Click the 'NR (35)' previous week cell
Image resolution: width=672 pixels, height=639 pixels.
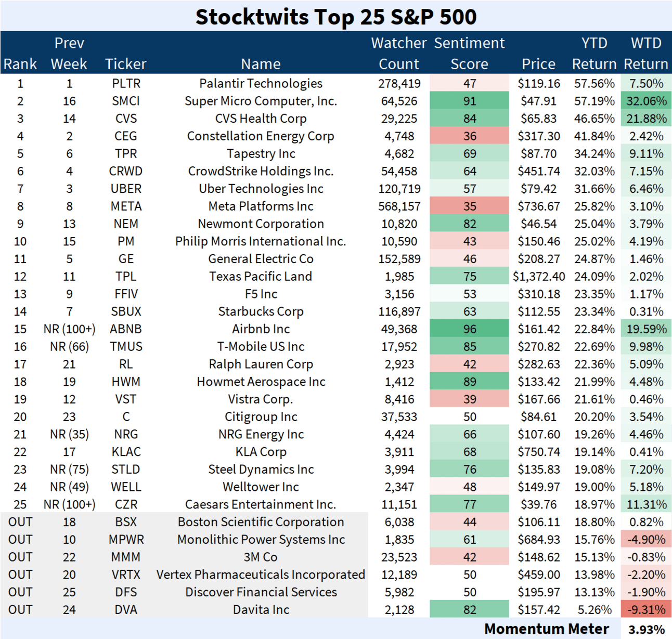(x=69, y=435)
